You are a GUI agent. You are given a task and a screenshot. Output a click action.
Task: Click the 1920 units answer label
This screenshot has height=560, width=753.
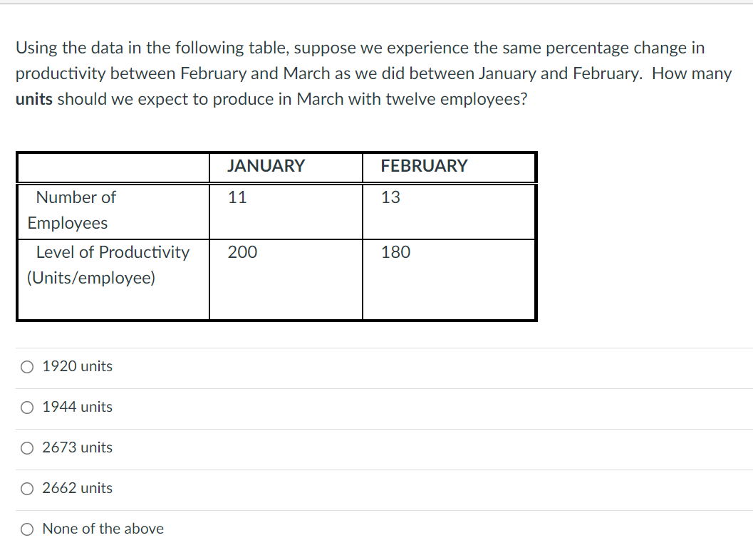77,366
